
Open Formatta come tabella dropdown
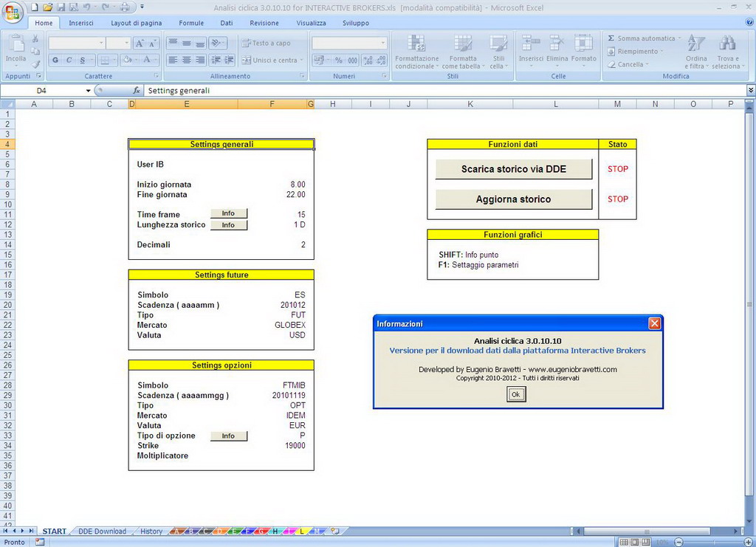(x=464, y=52)
